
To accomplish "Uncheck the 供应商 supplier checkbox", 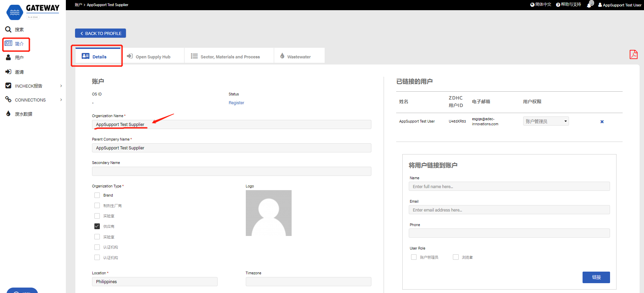I will pos(97,226).
